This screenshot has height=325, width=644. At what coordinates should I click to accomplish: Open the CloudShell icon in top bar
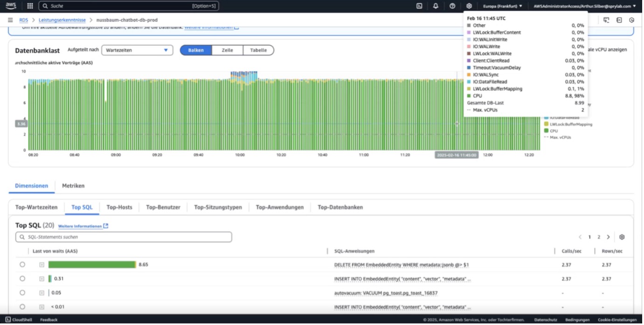tap(420, 6)
